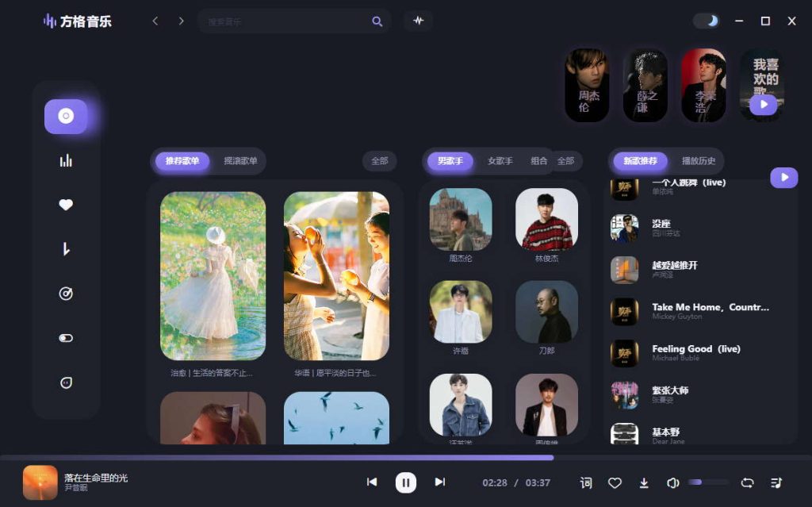Open favorites heart icon in the sidebar
This screenshot has height=507, width=812.
pos(66,205)
